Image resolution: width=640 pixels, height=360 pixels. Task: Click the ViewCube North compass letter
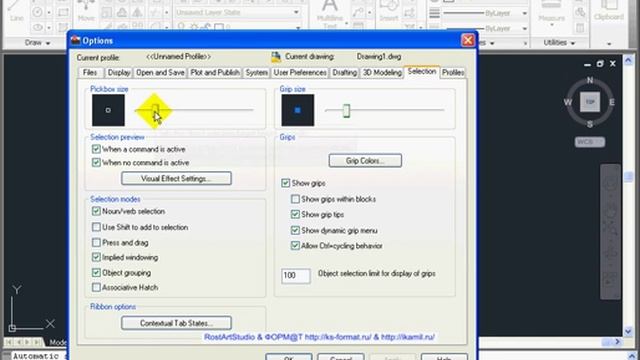[590, 80]
